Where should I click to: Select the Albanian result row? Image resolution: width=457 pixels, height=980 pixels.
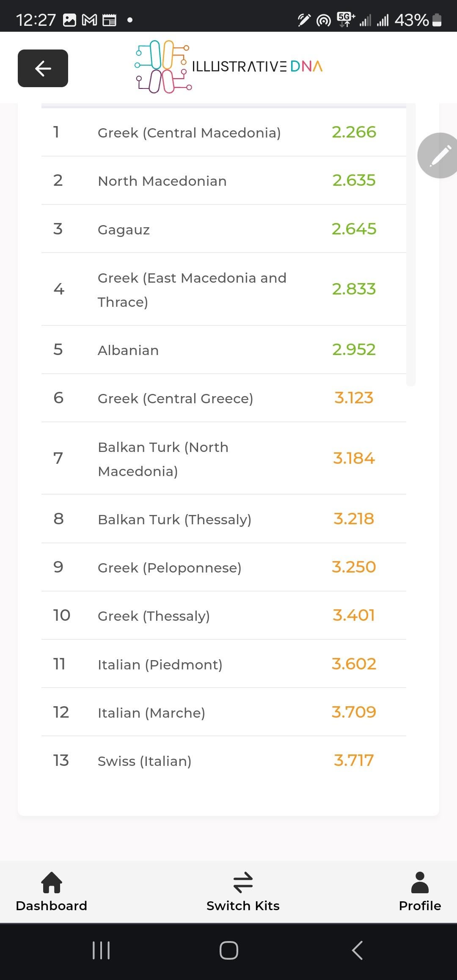tap(224, 350)
